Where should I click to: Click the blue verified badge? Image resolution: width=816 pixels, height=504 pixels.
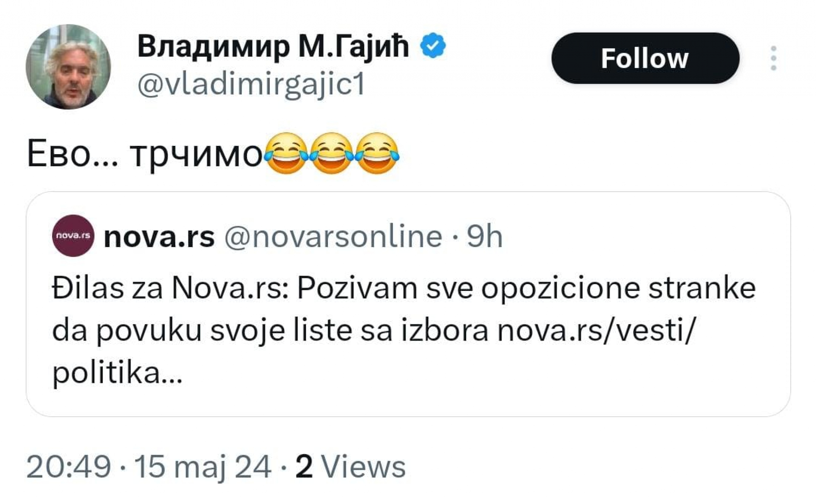(433, 46)
